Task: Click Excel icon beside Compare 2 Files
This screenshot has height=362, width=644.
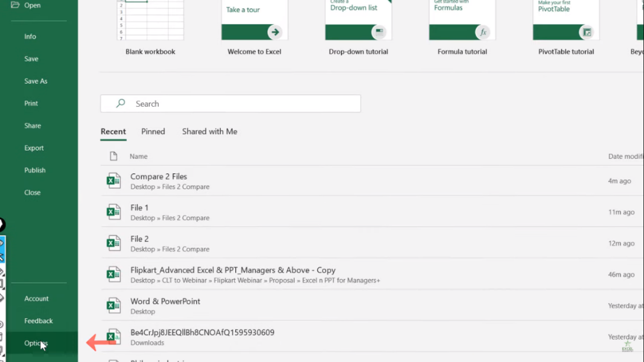Action: coord(113,181)
